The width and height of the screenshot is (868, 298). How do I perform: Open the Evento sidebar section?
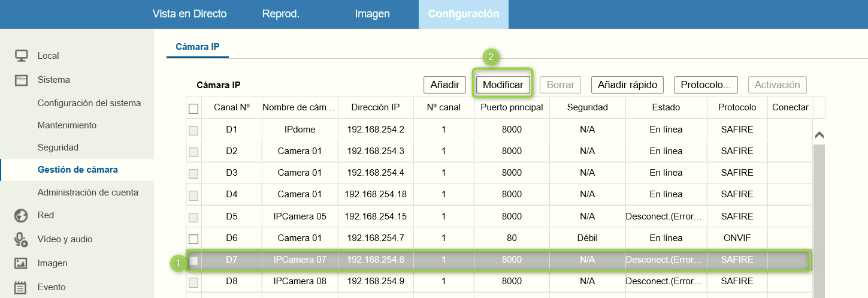(x=52, y=287)
